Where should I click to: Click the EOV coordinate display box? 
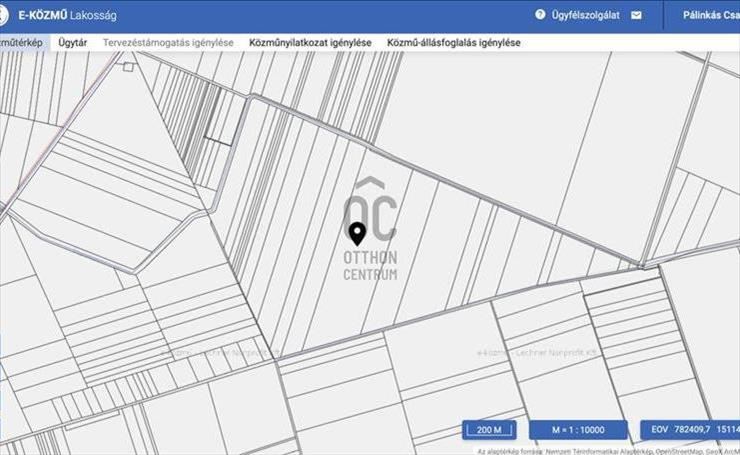pyautogui.click(x=692, y=430)
